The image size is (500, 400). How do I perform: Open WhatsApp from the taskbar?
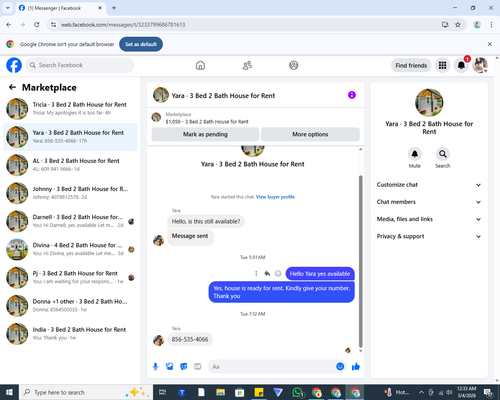tap(297, 392)
